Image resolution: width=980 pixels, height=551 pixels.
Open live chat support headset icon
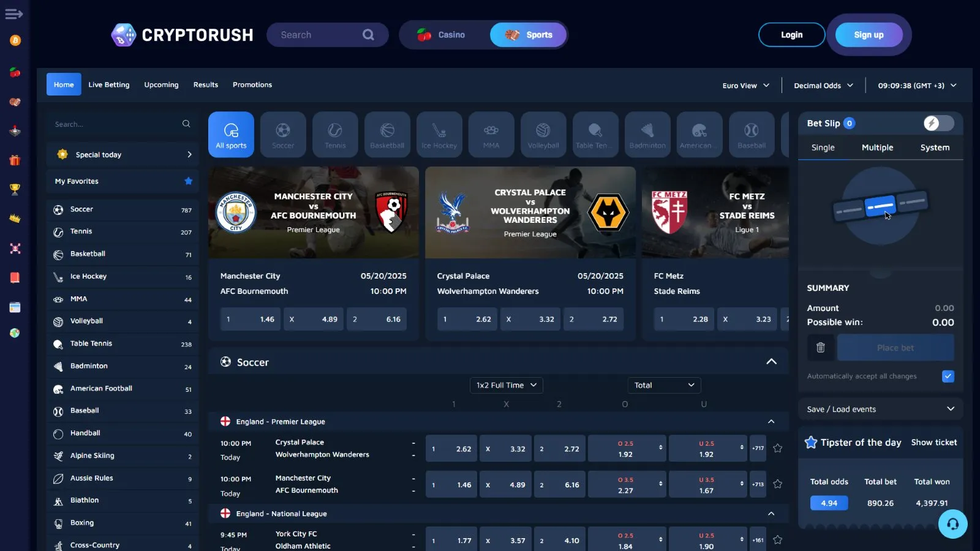click(x=952, y=524)
